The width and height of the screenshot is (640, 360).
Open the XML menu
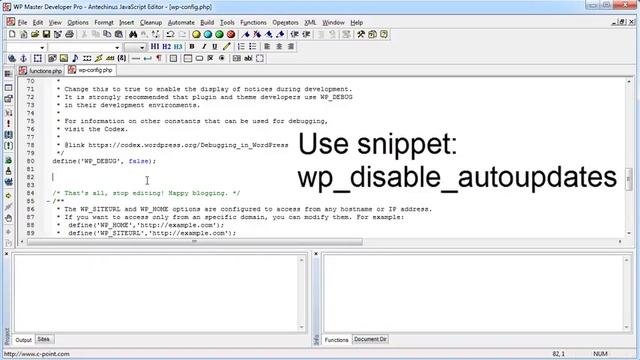310,22
